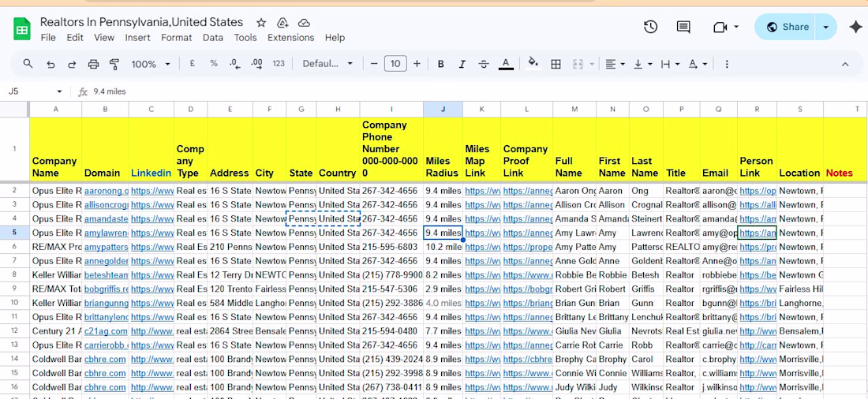Toggle Strikethrough formatting
This screenshot has width=868, height=399.
tap(483, 64)
